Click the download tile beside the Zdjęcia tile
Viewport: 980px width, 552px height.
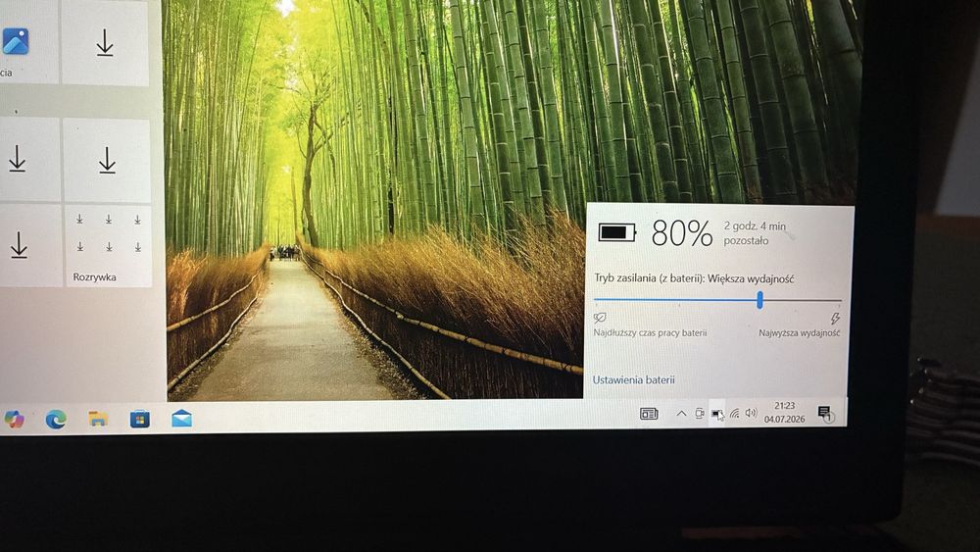coord(105,42)
